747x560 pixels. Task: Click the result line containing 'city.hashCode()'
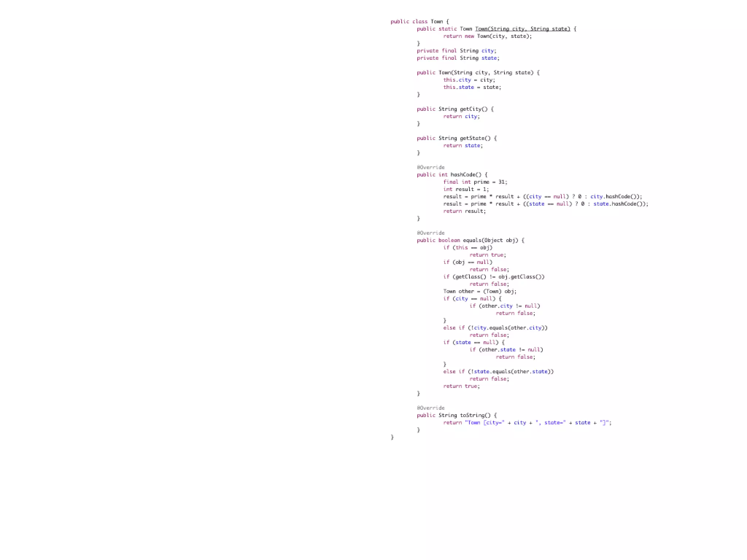pos(543,197)
